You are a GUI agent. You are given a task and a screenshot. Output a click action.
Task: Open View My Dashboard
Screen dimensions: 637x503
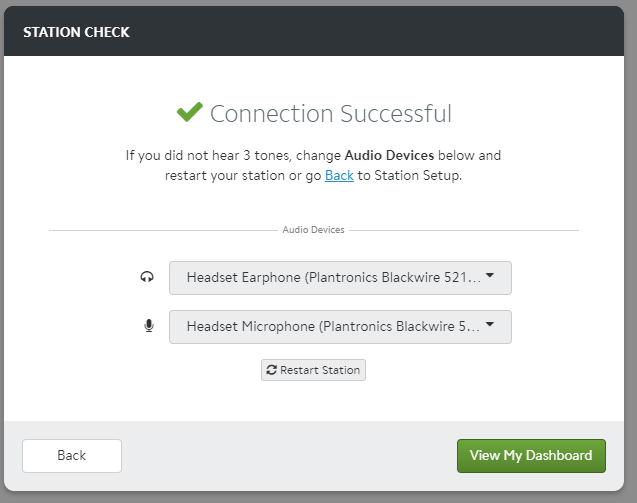click(531, 456)
